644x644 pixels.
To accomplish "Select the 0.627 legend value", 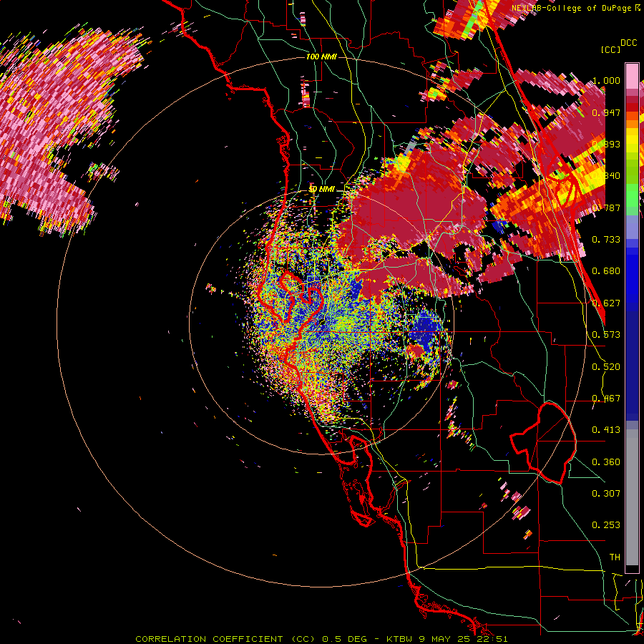I will (x=606, y=303).
